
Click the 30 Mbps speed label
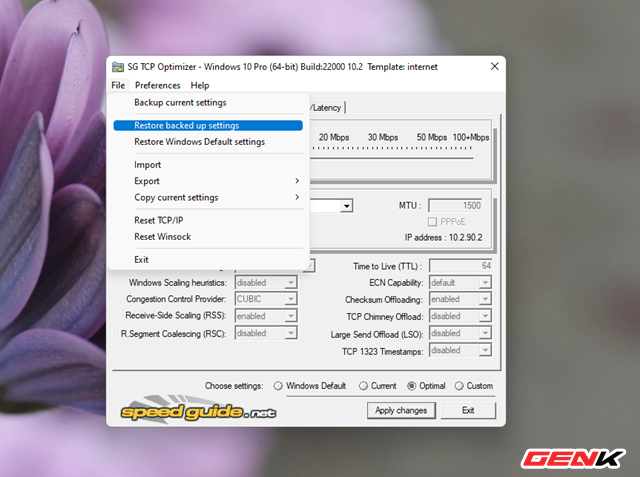pos(383,138)
